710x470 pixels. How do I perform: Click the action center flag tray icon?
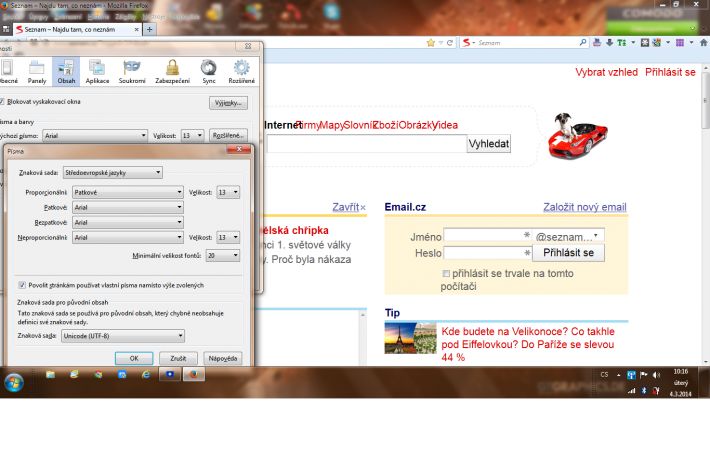pos(643,375)
